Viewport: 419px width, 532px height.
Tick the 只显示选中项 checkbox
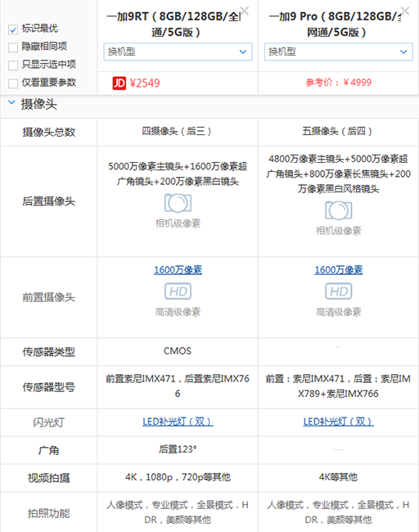13,65
